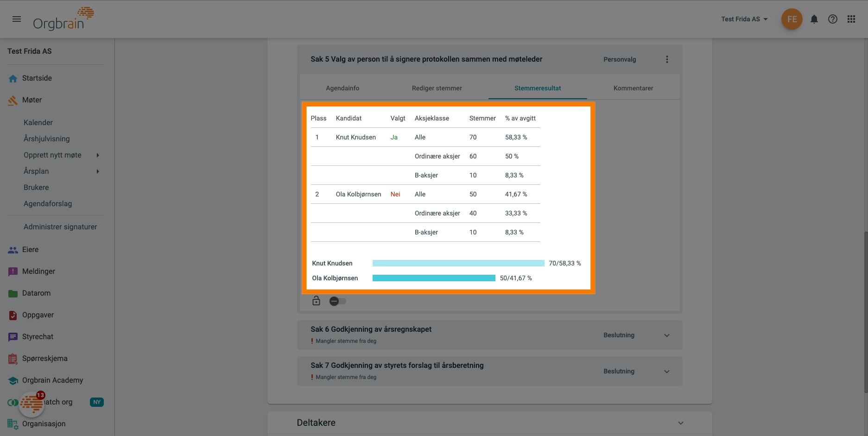
Task: Click Knut Knudsen result bar
Action: 458,263
